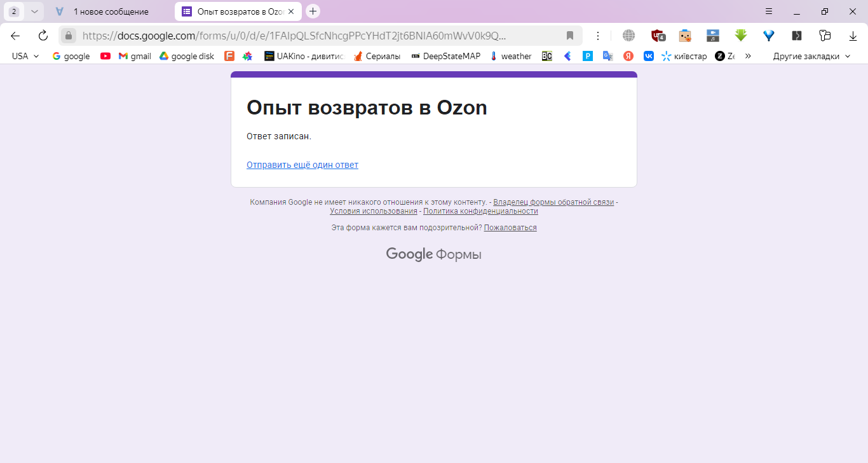Click the Google Формы logo
This screenshot has height=463, width=868.
click(x=433, y=254)
